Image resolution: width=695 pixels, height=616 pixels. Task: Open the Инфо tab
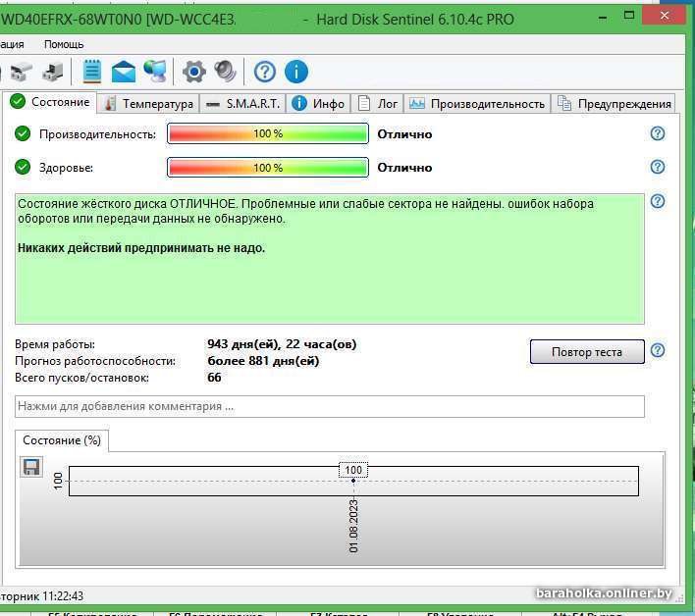pyautogui.click(x=318, y=104)
